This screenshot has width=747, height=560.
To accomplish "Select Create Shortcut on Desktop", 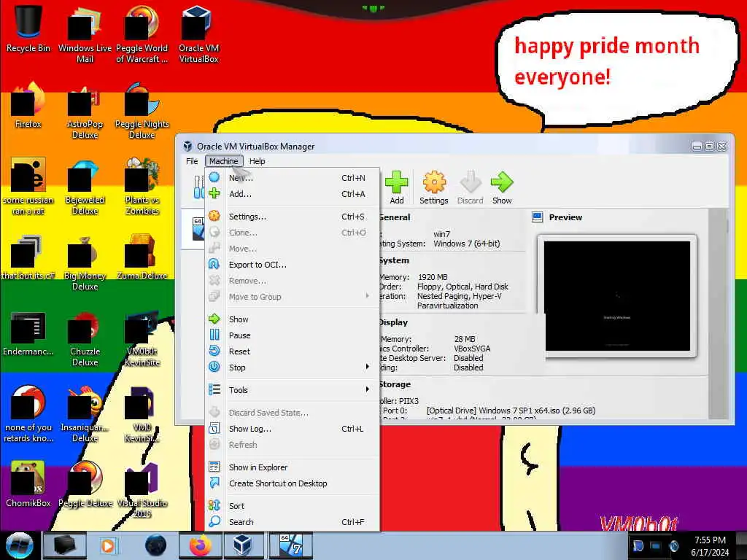I will point(293,483).
